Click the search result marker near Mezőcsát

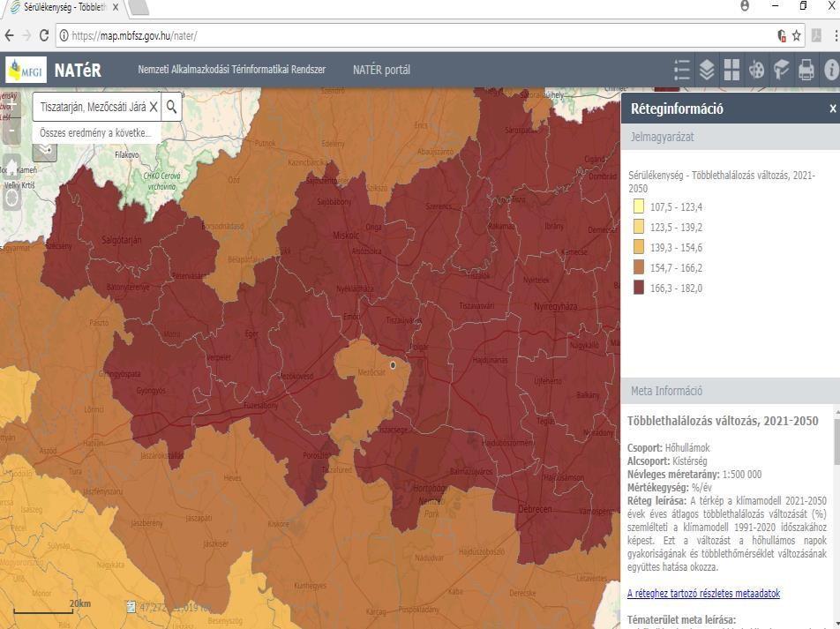click(x=394, y=365)
